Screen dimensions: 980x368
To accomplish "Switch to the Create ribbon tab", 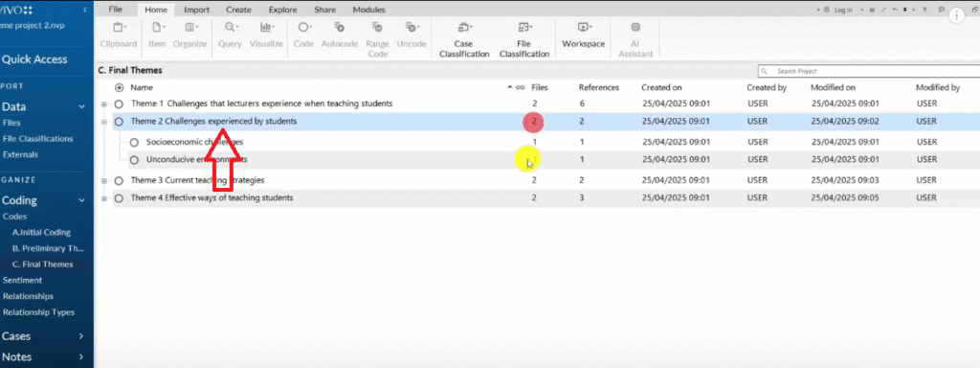I will [x=238, y=10].
